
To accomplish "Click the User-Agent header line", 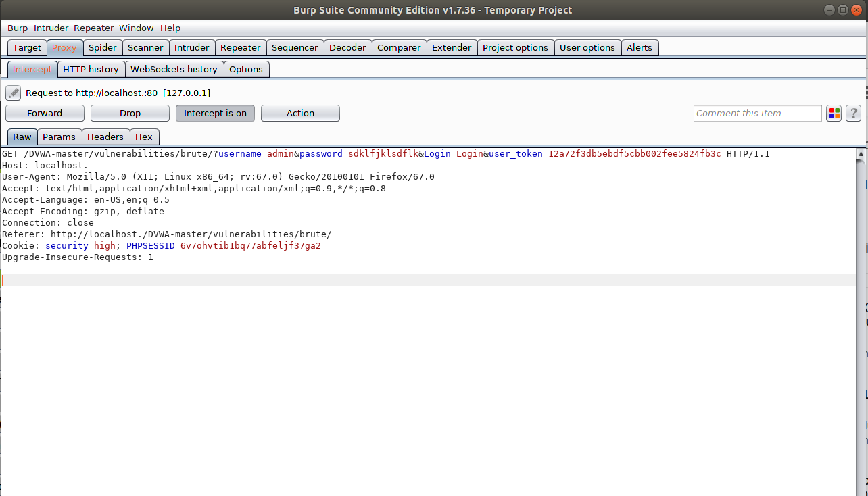I will pyautogui.click(x=218, y=177).
